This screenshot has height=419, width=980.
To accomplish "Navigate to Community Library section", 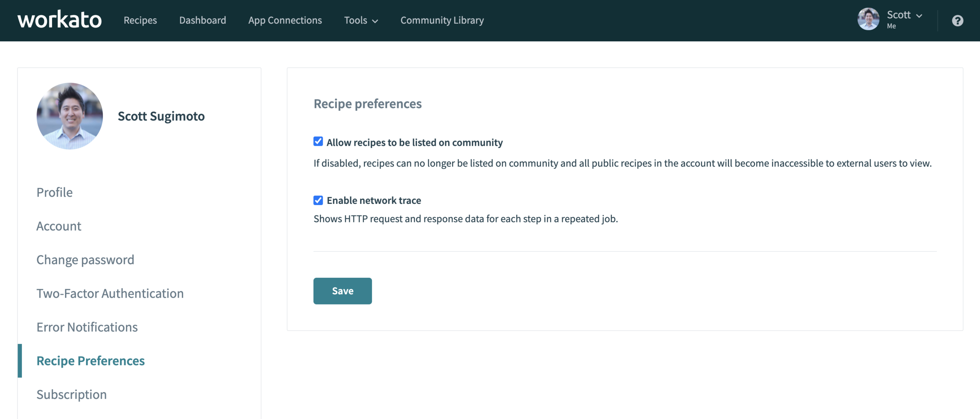I will (442, 20).
